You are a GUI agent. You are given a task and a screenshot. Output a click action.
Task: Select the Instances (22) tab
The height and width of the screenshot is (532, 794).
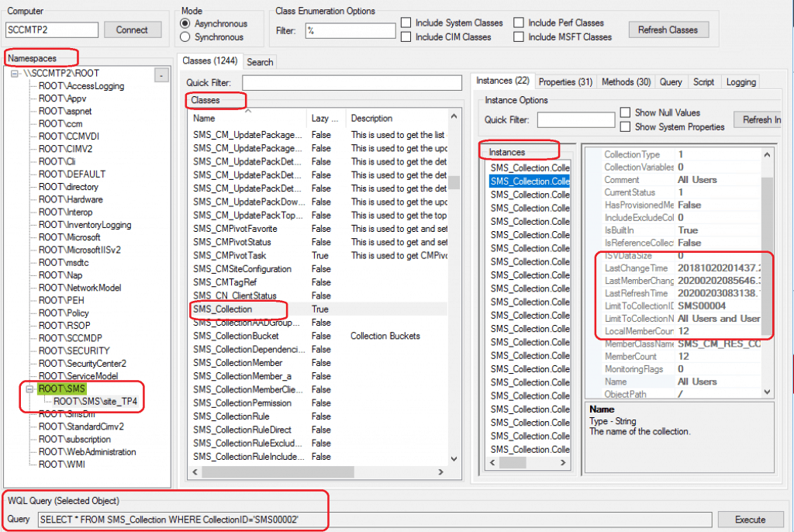pos(502,81)
